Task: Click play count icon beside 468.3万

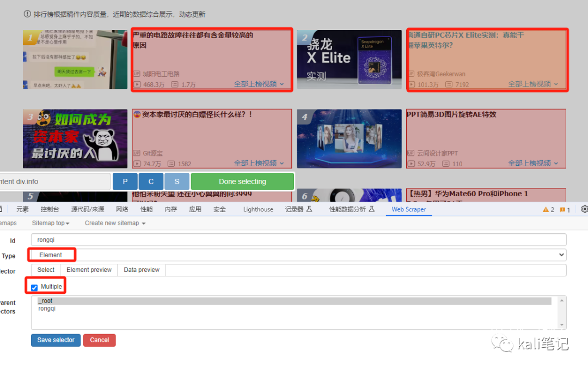Action: 137,84
